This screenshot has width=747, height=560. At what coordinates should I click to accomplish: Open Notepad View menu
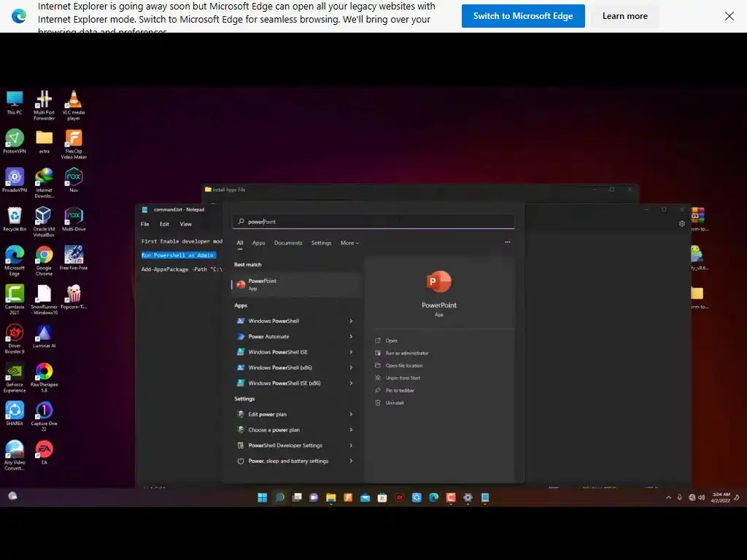[185, 225]
